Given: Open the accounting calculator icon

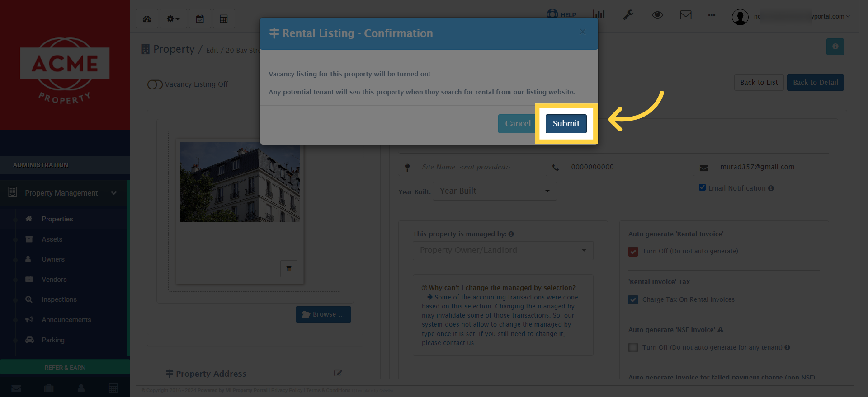Looking at the screenshot, I should (224, 19).
